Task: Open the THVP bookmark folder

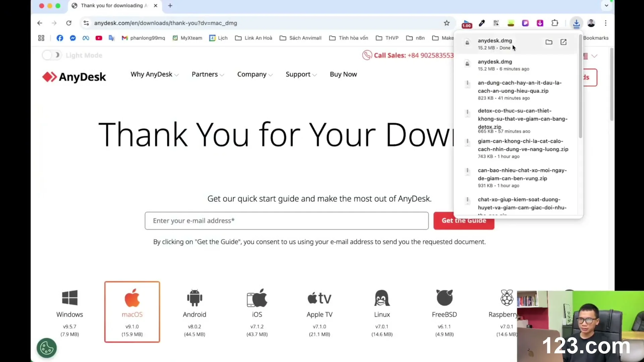Action: [x=387, y=38]
